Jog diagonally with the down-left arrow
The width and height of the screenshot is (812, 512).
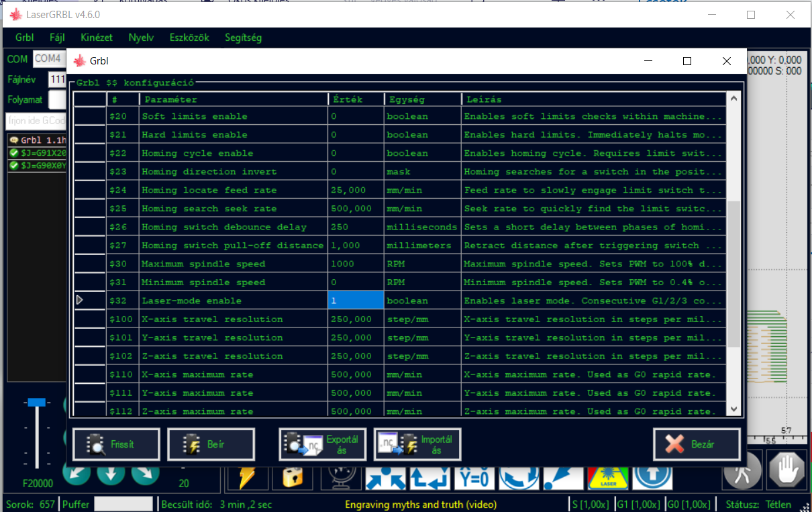(x=77, y=472)
